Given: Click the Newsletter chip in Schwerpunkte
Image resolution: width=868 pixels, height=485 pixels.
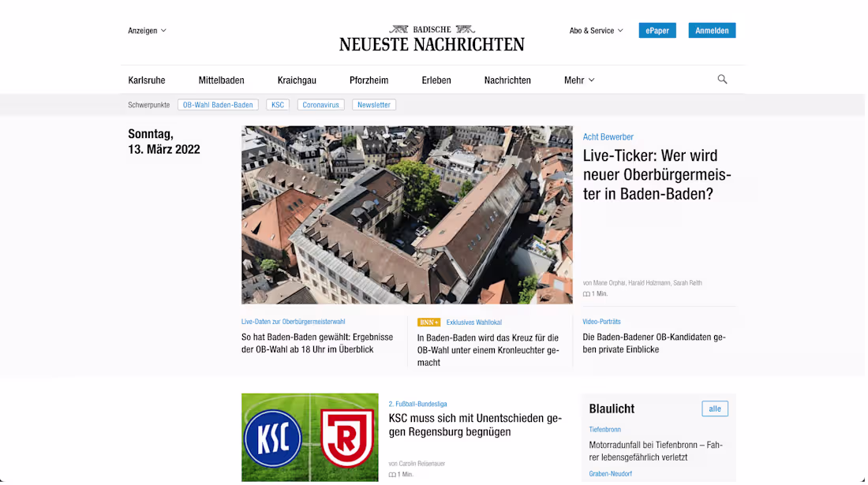Looking at the screenshot, I should pyautogui.click(x=373, y=104).
